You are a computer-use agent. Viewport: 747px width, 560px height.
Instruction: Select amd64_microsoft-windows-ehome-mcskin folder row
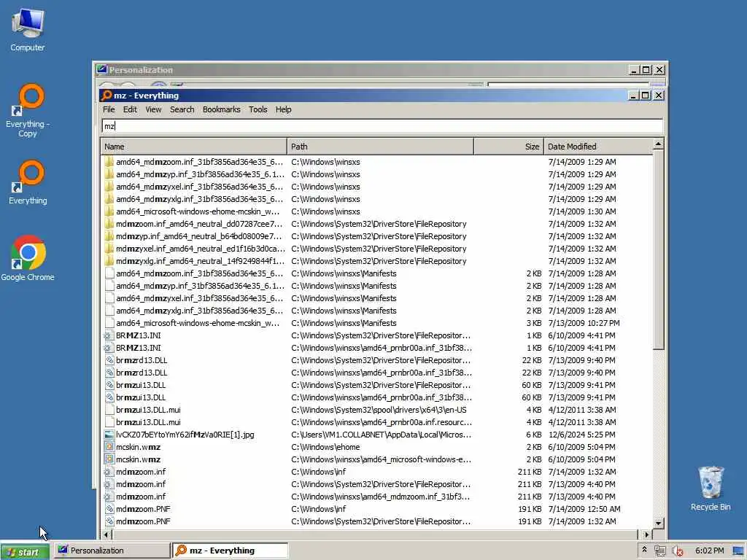pos(376,211)
